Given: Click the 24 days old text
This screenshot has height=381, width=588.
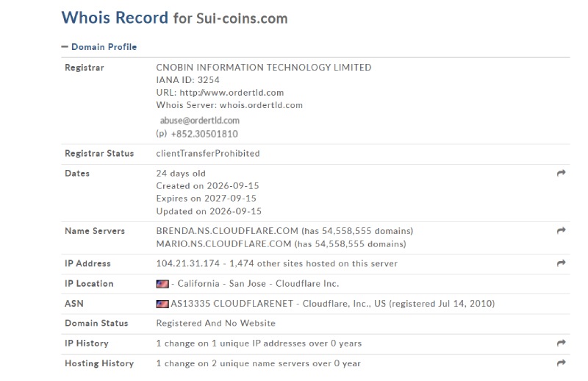Looking at the screenshot, I should [181, 174].
